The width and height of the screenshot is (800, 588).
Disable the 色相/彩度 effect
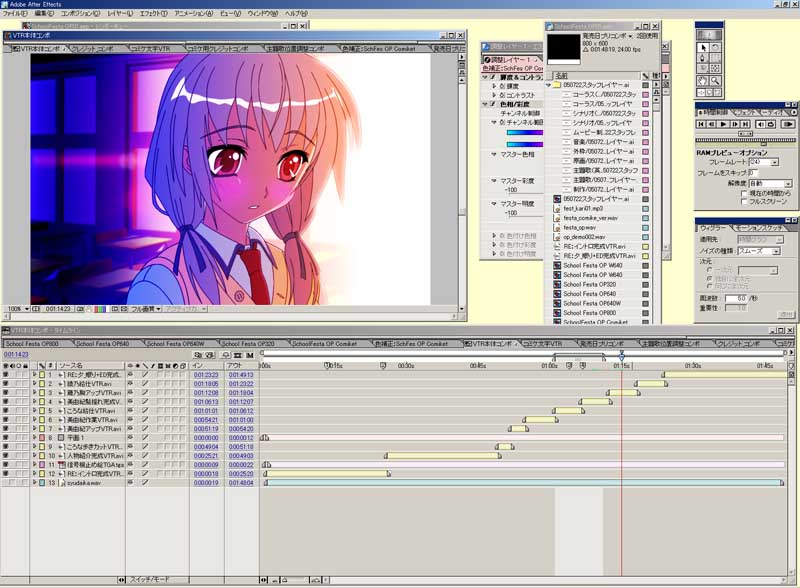tap(493, 104)
